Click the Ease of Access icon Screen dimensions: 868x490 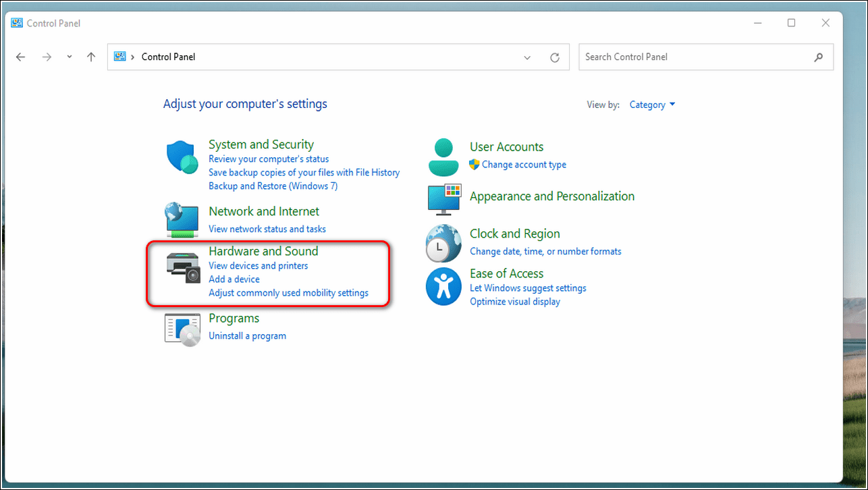pos(443,286)
